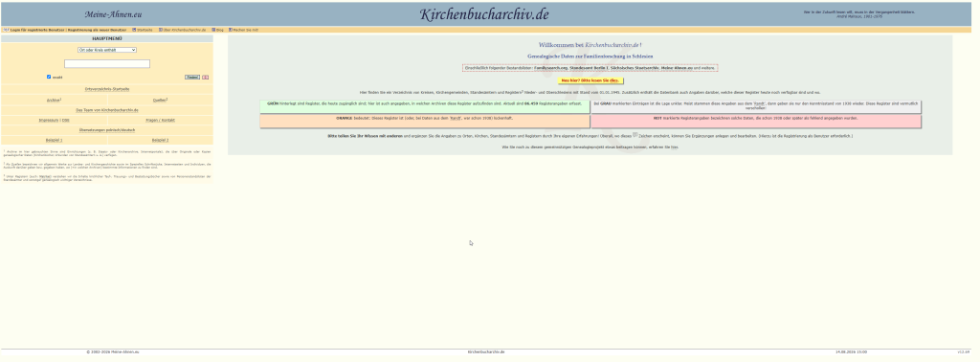Open the Quellen menu entry
Viewport: 980px width, 362px height.
click(161, 100)
